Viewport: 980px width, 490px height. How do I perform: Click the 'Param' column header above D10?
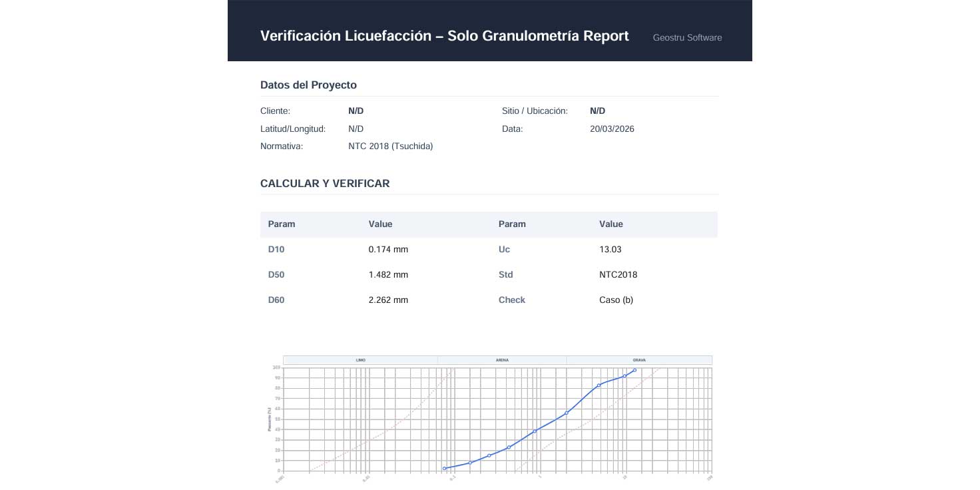coord(282,224)
